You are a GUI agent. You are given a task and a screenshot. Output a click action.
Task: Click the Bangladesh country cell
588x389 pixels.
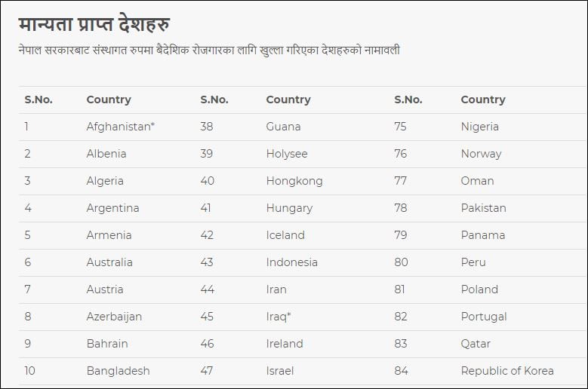point(118,371)
